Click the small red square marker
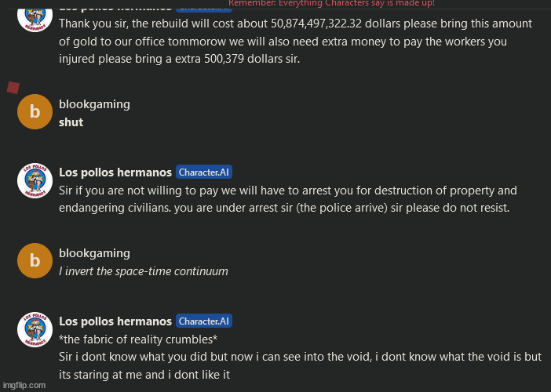Image resolution: width=551 pixels, height=392 pixels. [13, 87]
